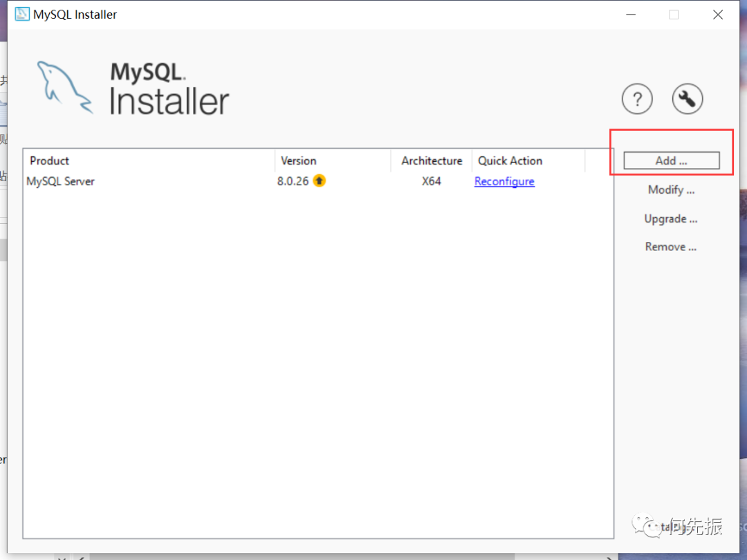Click the Add ... button

[671, 160]
